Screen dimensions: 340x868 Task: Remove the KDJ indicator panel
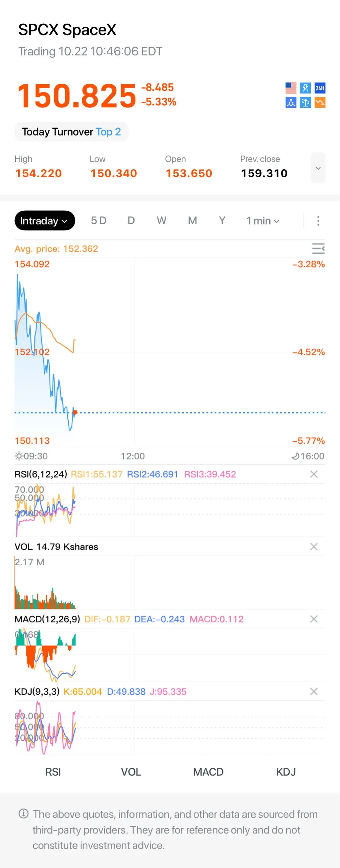pos(314,691)
